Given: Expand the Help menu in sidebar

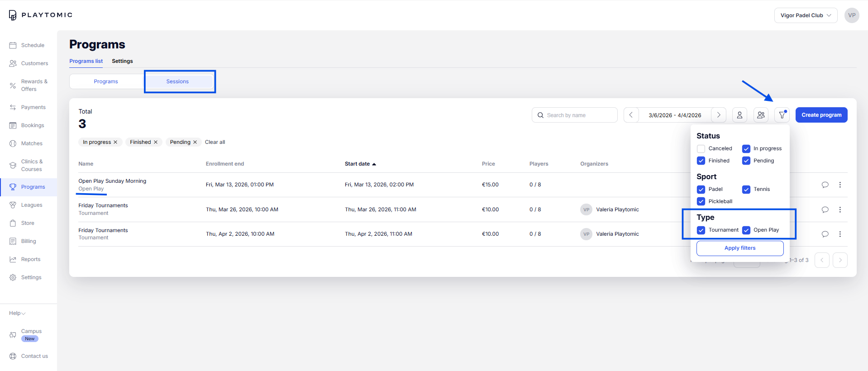Looking at the screenshot, I should 17,313.
